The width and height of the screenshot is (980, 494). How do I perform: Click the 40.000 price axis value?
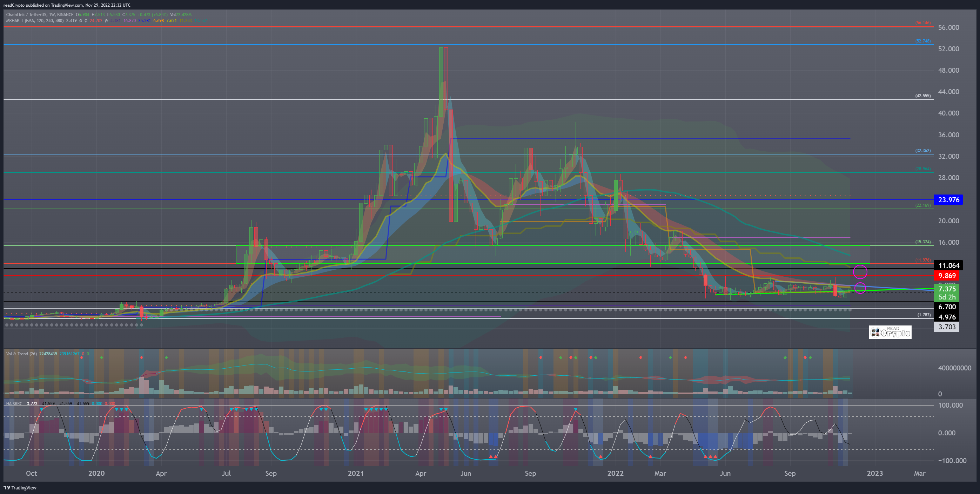(x=948, y=113)
